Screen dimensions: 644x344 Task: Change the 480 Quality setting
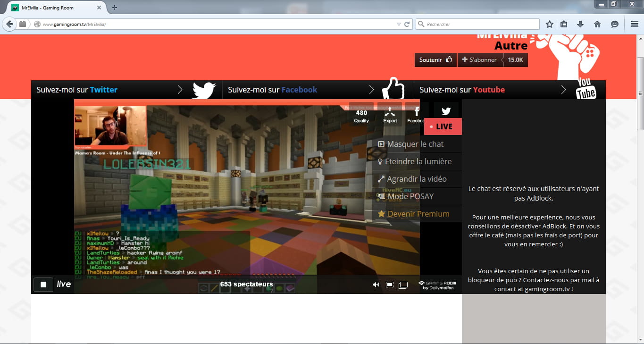coord(361,116)
